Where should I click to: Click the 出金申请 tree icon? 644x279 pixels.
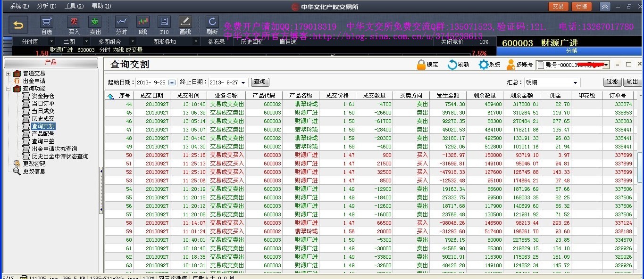17,81
